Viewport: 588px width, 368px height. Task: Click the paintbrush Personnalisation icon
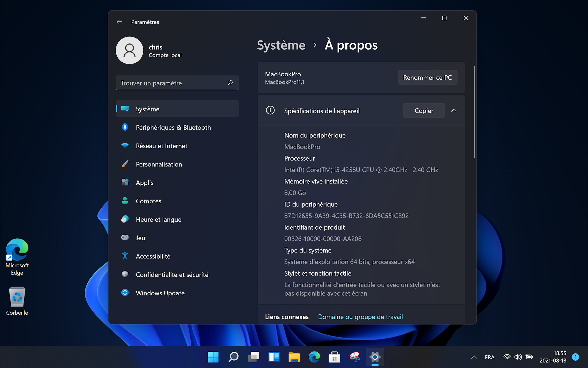(125, 164)
